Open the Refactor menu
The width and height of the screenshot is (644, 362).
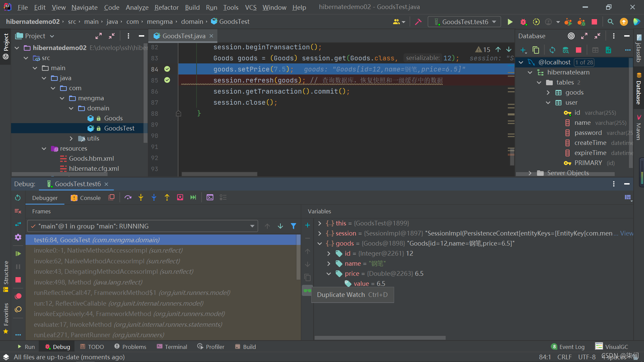[166, 7]
